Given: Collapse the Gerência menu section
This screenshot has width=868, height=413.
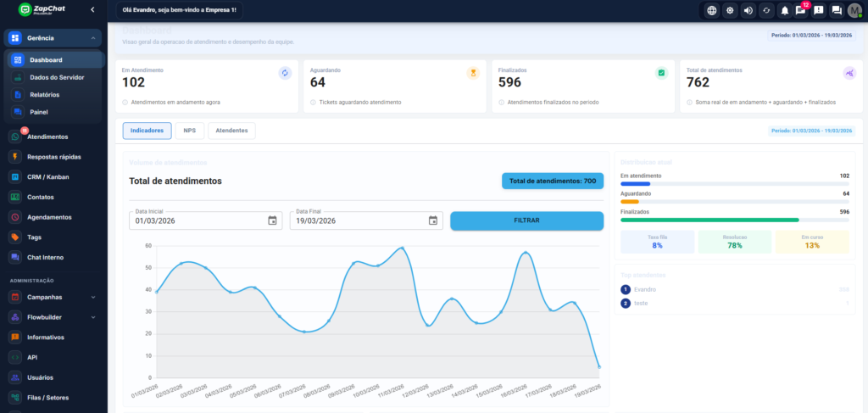Looking at the screenshot, I should point(92,38).
